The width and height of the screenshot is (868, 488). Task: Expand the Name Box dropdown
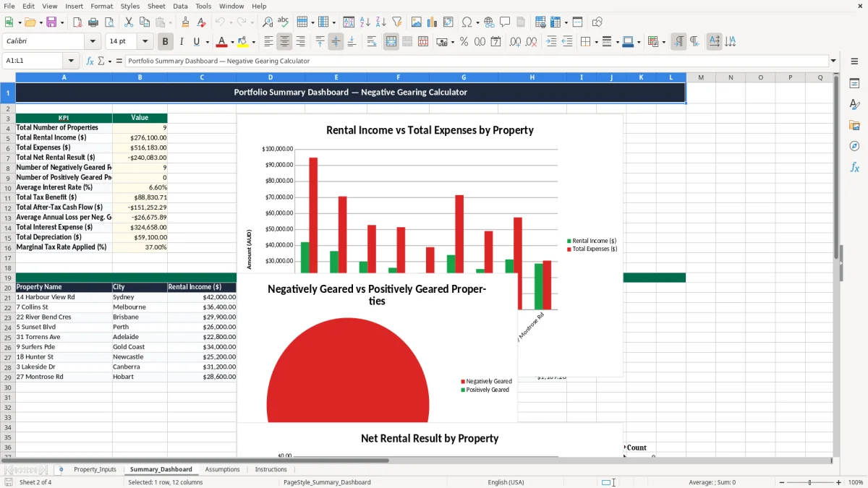(71, 61)
